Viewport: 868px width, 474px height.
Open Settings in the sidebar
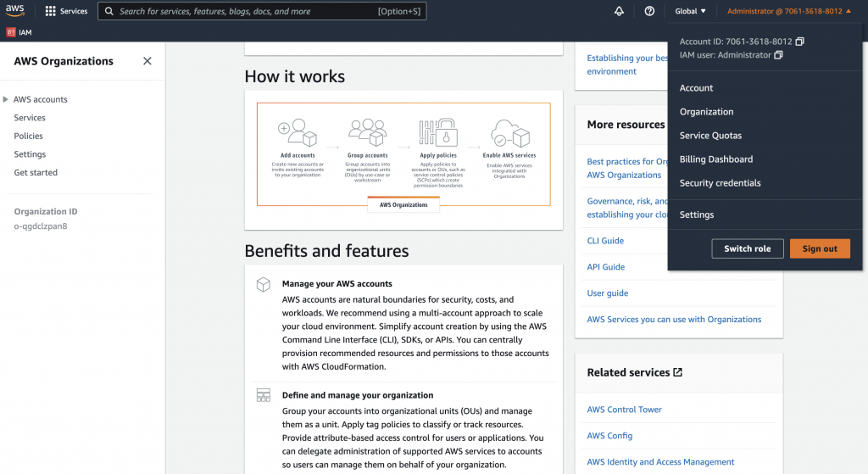(30, 154)
